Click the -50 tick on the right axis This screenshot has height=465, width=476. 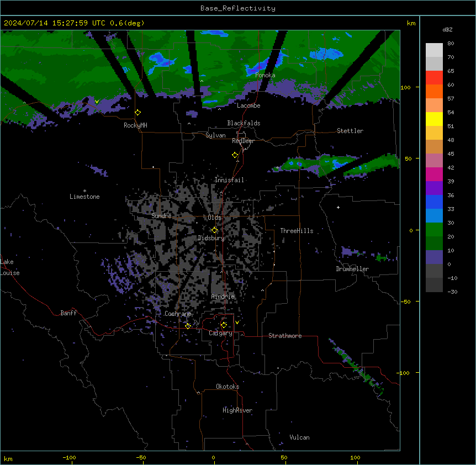tap(405, 302)
